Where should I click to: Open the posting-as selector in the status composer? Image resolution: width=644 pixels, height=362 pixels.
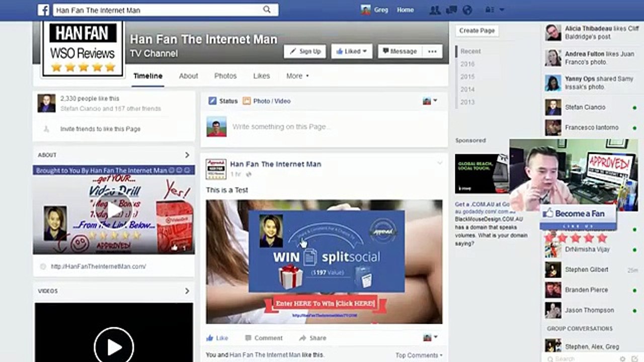pyautogui.click(x=430, y=101)
